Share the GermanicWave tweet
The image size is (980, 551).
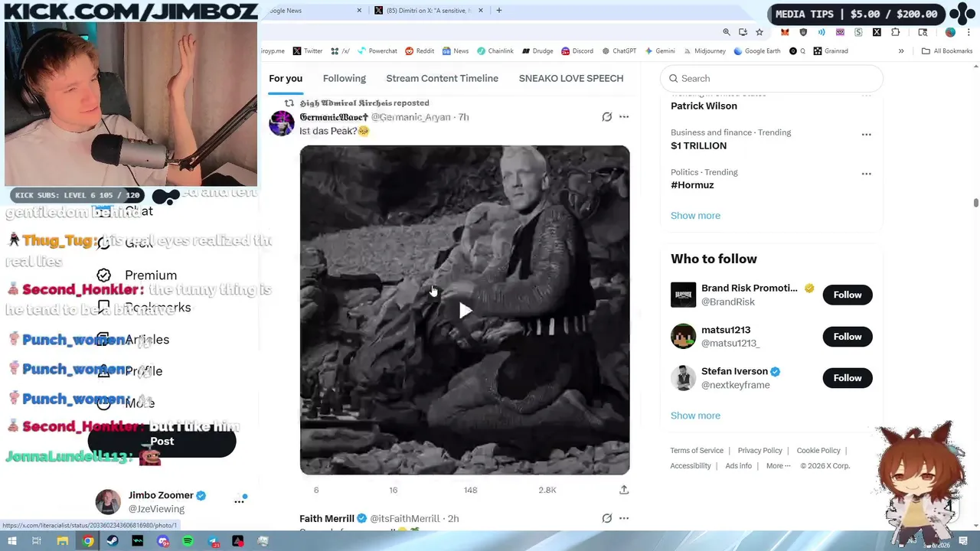(624, 490)
